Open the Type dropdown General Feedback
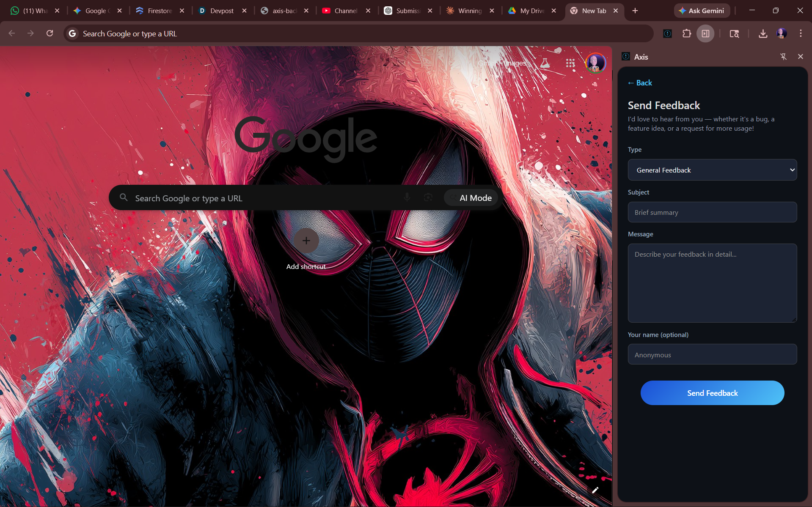This screenshot has height=507, width=812. (x=712, y=170)
